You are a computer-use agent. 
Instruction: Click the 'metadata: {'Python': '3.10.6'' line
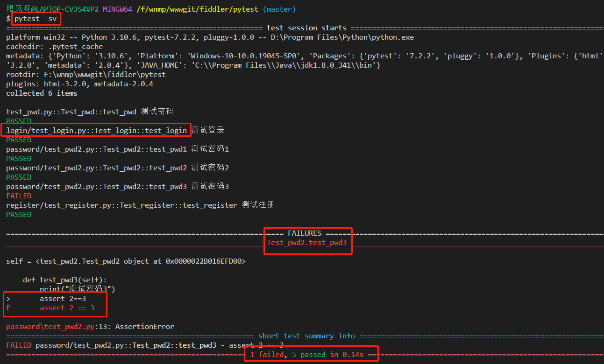(304, 56)
